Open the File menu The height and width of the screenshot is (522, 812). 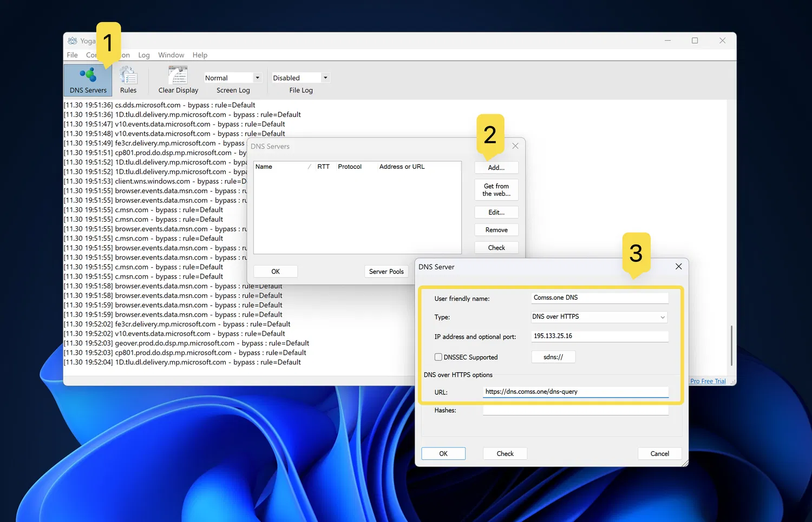click(72, 55)
